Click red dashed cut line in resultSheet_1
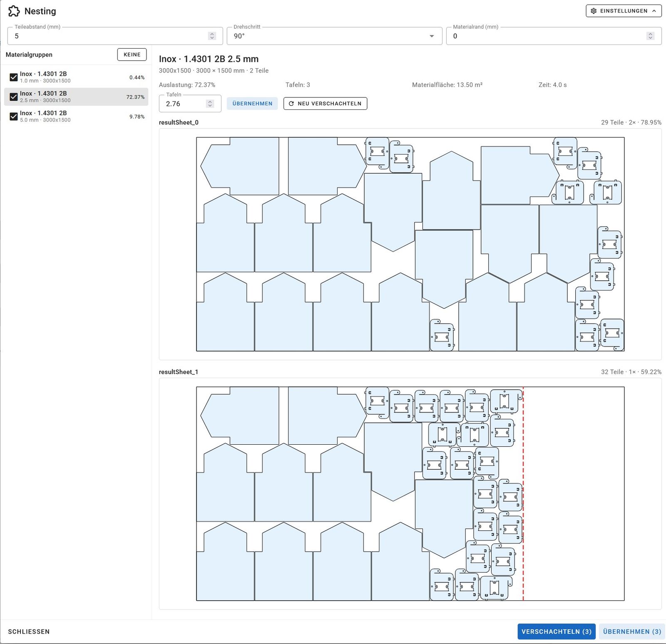This screenshot has height=644, width=666. pyautogui.click(x=523, y=494)
